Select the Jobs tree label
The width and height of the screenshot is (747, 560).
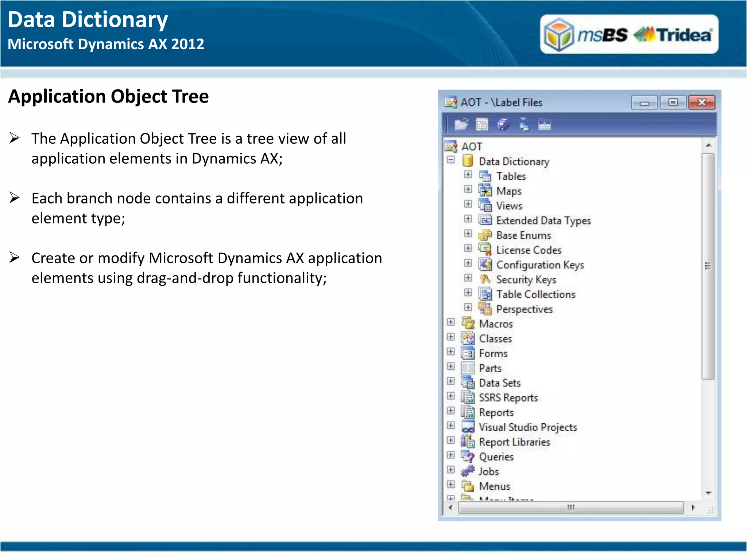tap(489, 472)
